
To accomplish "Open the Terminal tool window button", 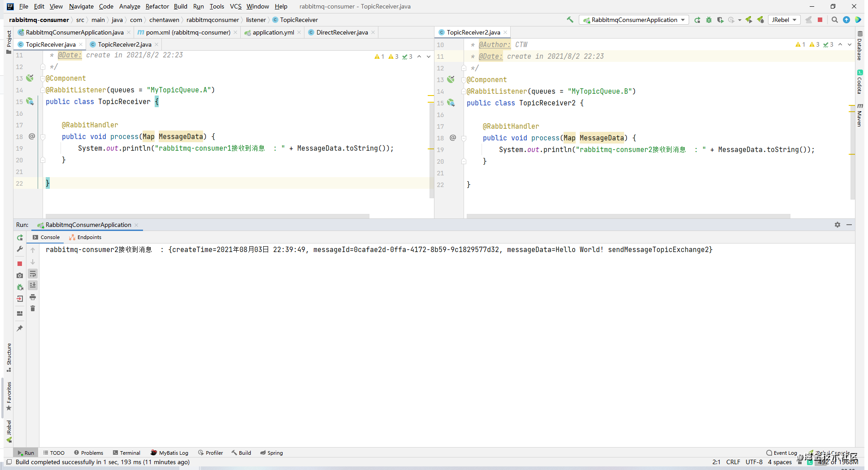I will pyautogui.click(x=126, y=453).
